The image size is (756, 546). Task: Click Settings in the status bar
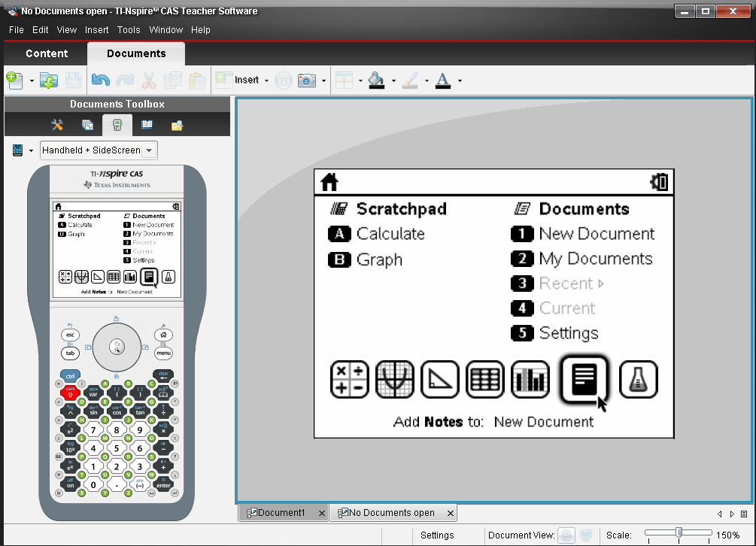pyautogui.click(x=437, y=535)
